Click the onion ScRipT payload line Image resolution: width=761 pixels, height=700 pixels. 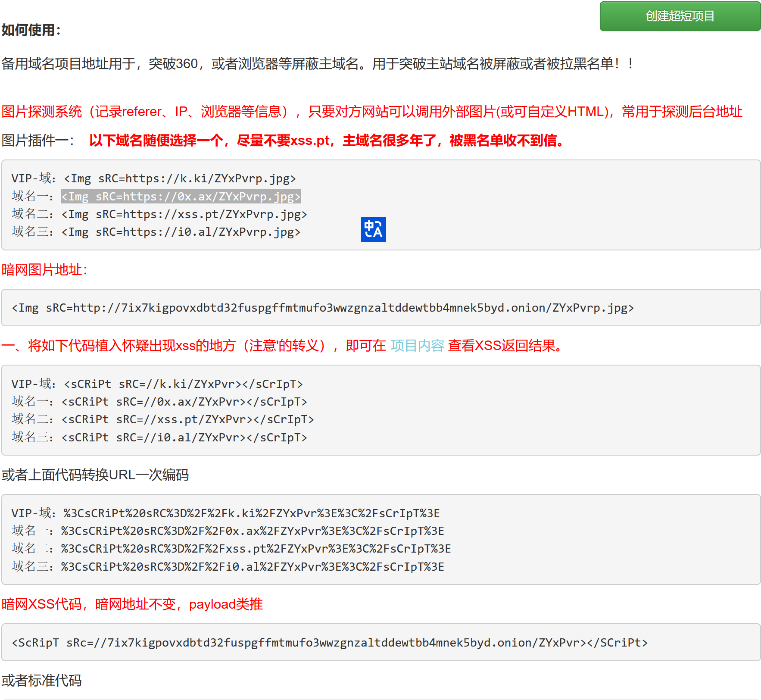pos(330,643)
